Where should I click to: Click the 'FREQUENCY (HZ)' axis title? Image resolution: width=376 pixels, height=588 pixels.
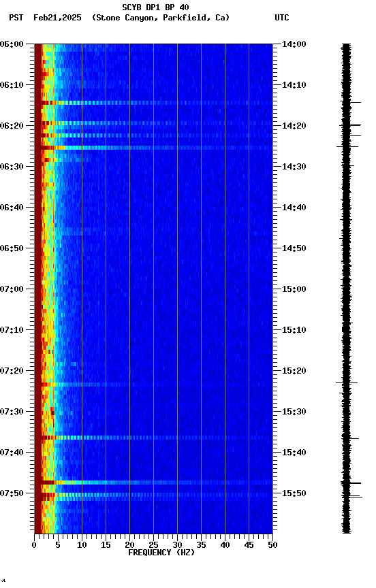[161, 553]
